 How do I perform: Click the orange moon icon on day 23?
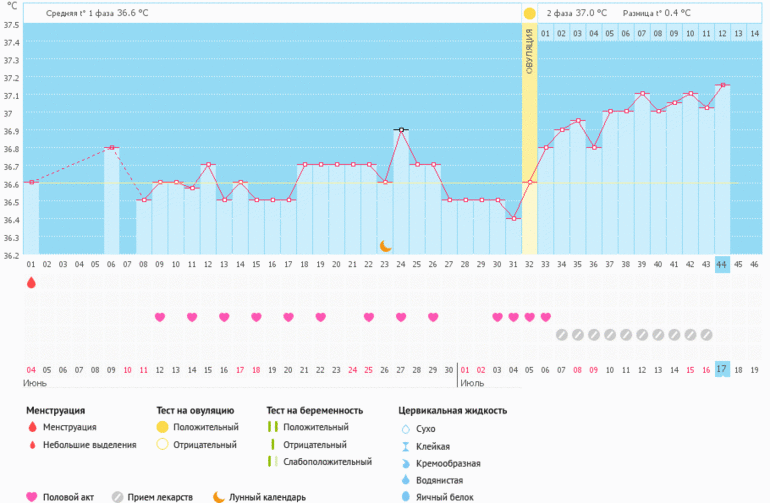(385, 245)
